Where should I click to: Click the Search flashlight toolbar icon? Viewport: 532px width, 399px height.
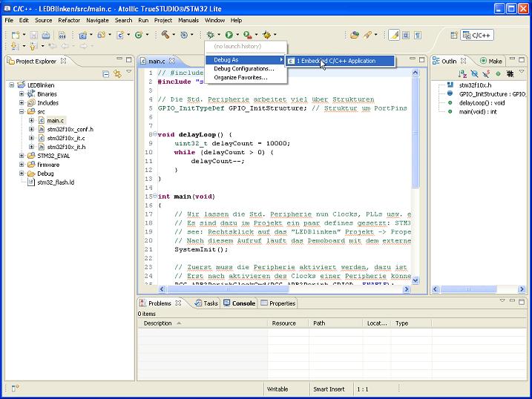pyautogui.click(x=368, y=35)
